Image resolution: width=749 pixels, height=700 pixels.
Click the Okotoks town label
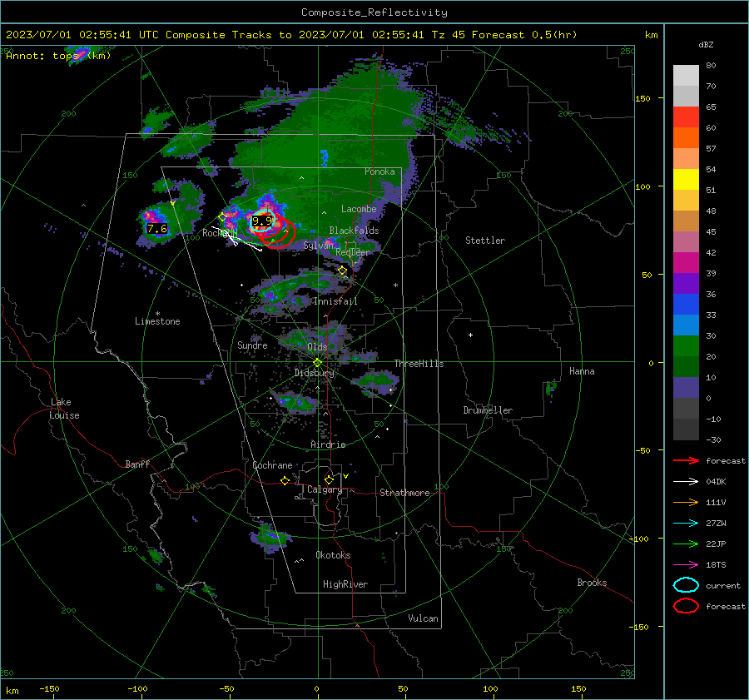[333, 555]
